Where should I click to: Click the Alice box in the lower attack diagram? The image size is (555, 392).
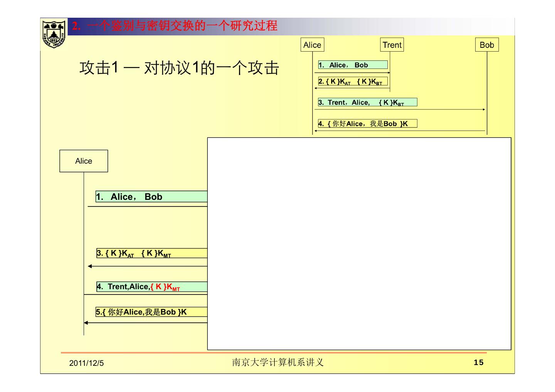coord(84,161)
